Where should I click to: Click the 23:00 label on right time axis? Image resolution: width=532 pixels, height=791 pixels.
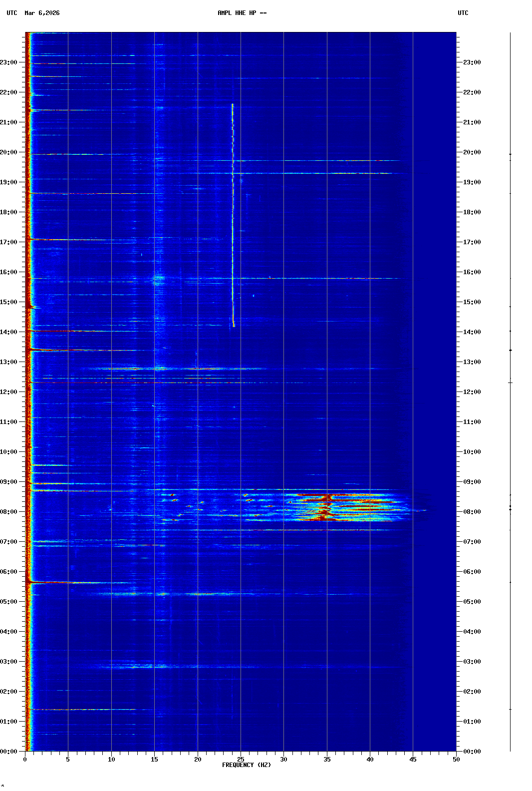(472, 62)
